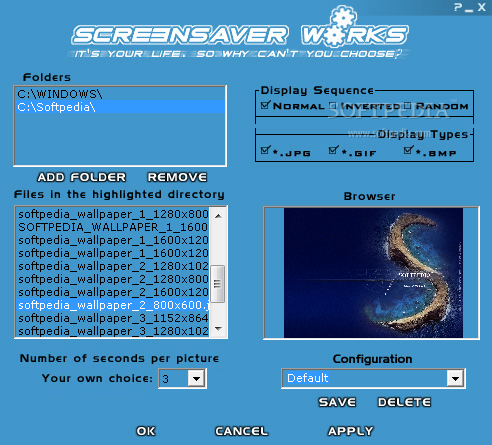Image resolution: width=492 pixels, height=445 pixels.
Task: Click Delete configuration button
Action: click(404, 402)
